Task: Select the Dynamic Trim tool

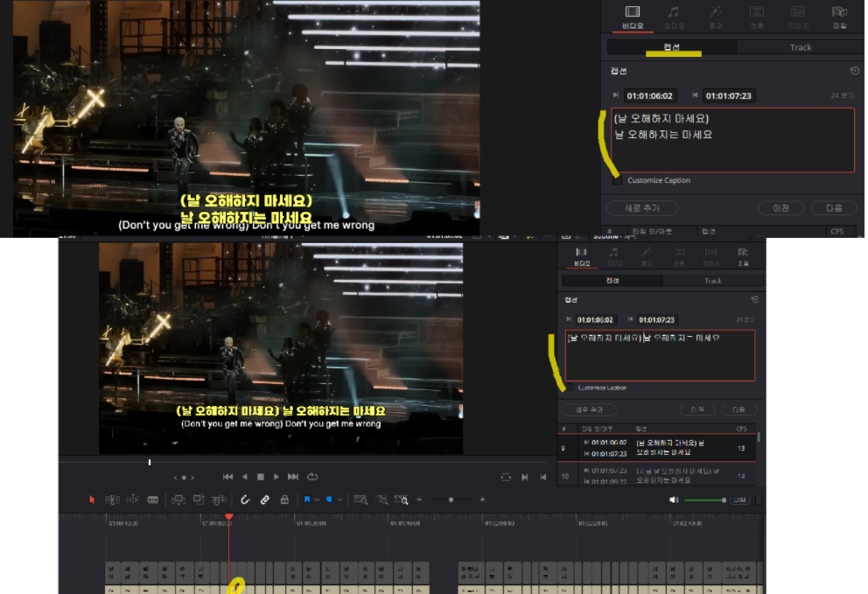Action: coord(133,500)
